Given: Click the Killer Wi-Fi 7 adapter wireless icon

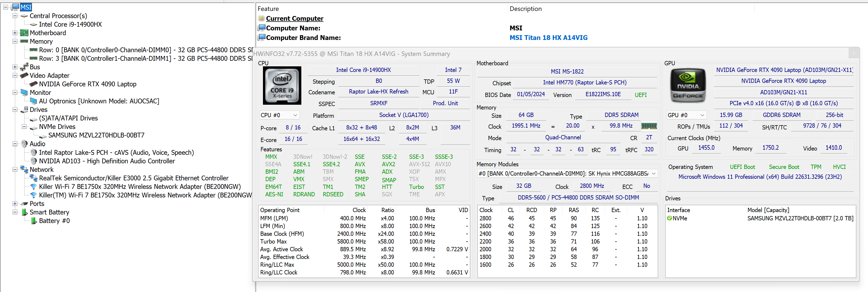Looking at the screenshot, I should point(33,186).
